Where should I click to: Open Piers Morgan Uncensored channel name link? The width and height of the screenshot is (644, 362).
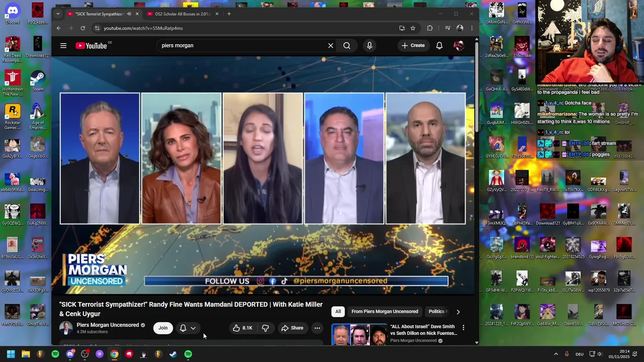click(x=108, y=325)
